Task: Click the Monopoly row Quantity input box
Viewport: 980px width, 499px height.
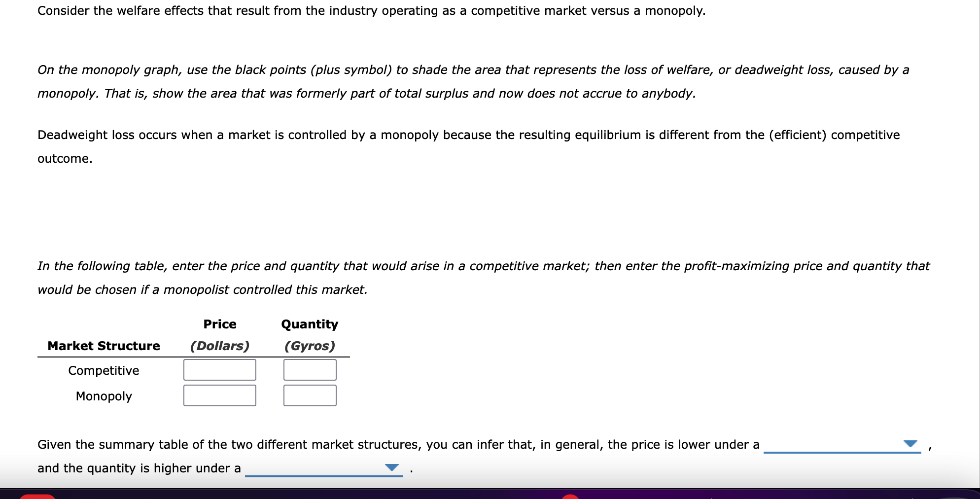Action: [309, 395]
